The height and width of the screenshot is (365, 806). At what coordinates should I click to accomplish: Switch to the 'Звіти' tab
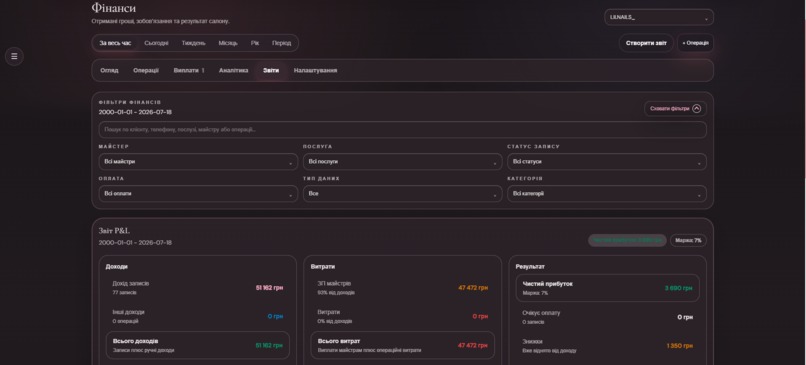click(x=271, y=70)
